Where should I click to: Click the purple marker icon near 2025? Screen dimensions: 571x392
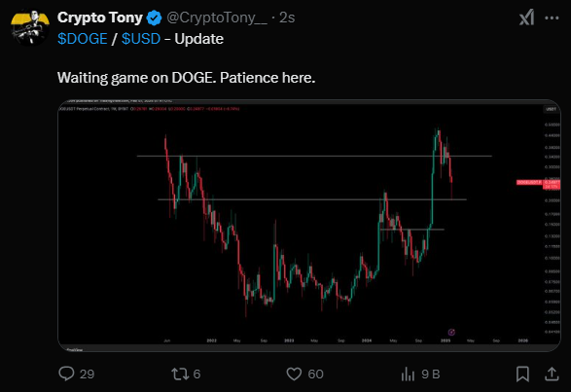pos(451,332)
